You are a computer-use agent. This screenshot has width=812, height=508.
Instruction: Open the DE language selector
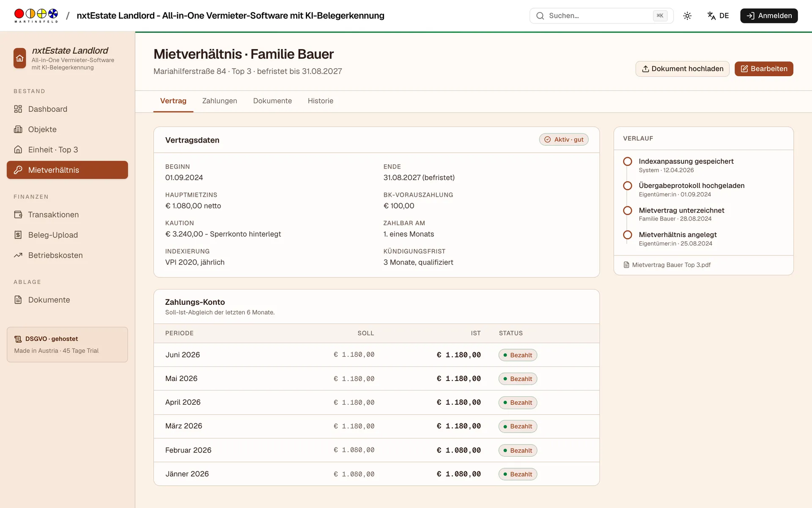718,16
